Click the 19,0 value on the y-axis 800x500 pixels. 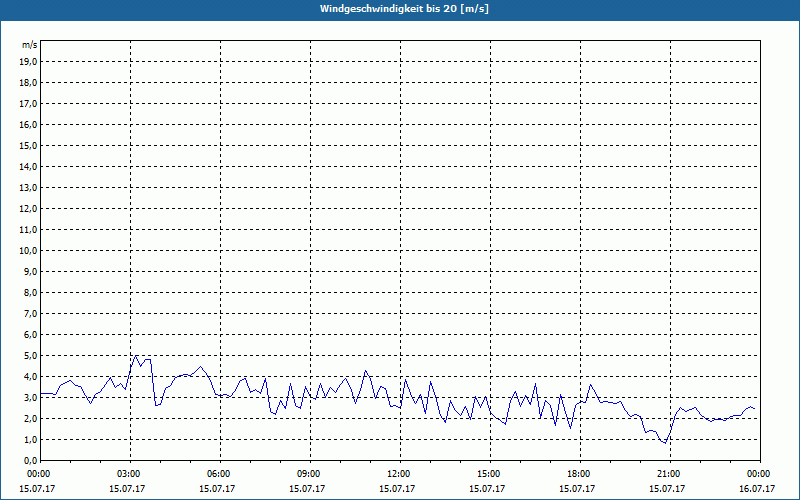pyautogui.click(x=28, y=62)
